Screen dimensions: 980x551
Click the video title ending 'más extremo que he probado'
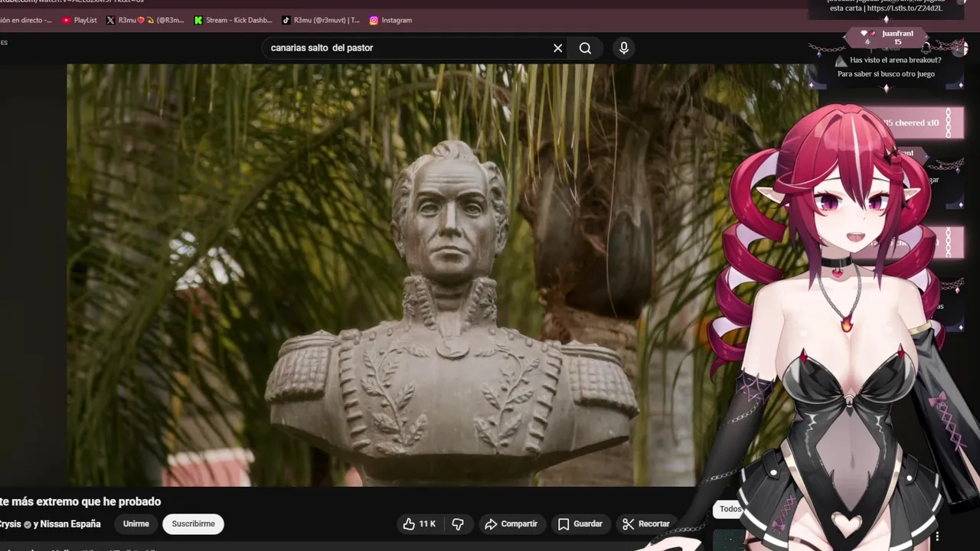pos(80,501)
